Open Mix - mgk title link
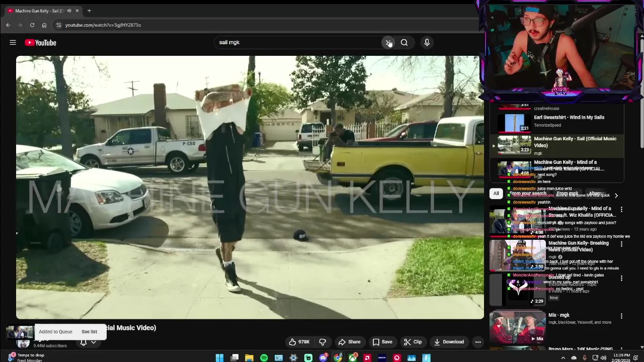 (x=559, y=315)
